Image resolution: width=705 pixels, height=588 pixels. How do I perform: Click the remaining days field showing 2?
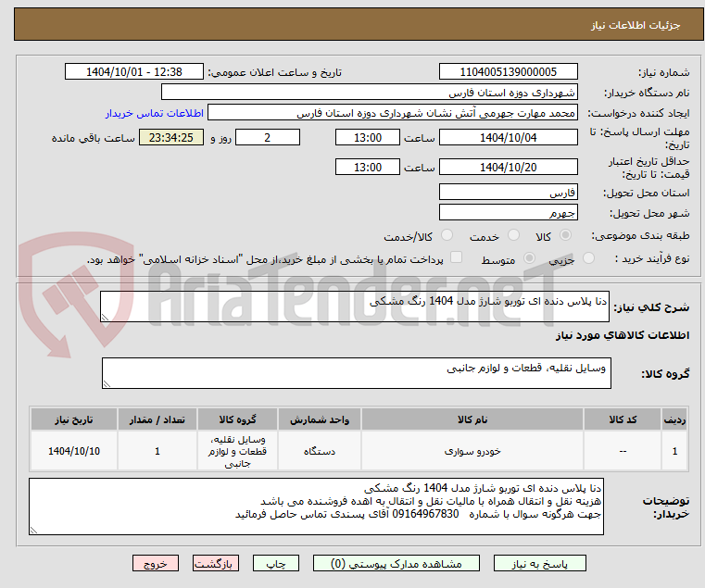268,137
